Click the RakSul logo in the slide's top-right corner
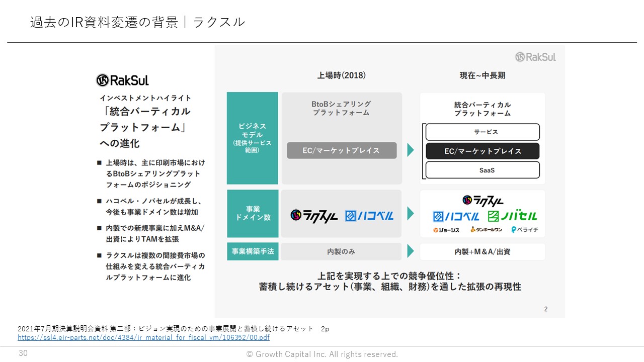The height and width of the screenshot is (362, 644). [x=535, y=57]
